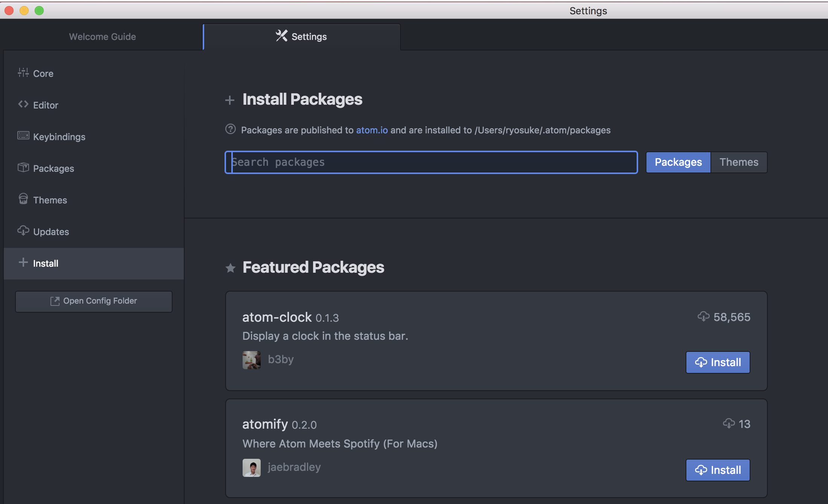Click the question mark help icon
The height and width of the screenshot is (504, 828).
231,129
